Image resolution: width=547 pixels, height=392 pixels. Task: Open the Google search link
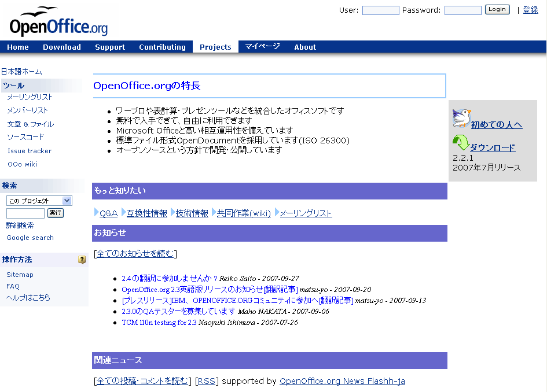click(x=30, y=238)
